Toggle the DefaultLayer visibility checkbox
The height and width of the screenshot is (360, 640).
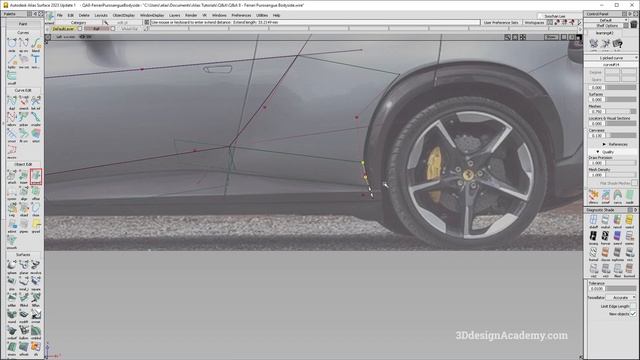[x=80, y=29]
